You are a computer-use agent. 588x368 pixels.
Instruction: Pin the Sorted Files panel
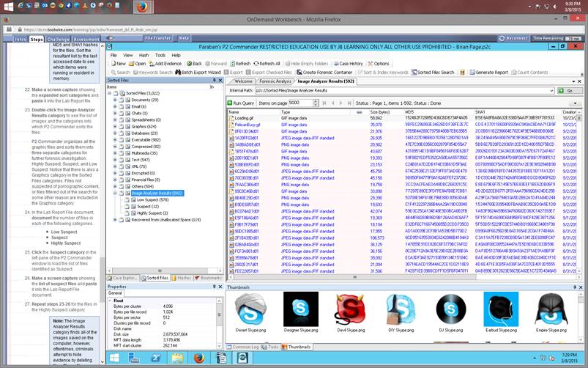coord(214,80)
